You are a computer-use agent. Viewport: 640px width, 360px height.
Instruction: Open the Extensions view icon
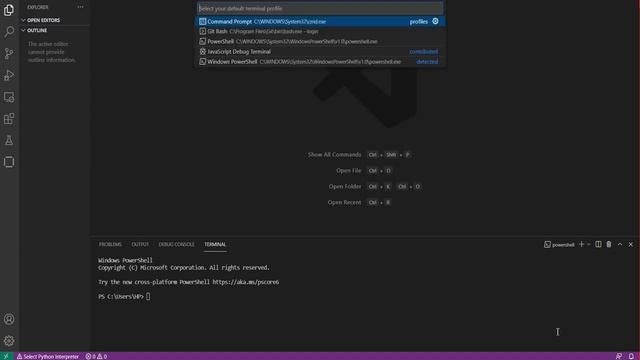pos(9,119)
